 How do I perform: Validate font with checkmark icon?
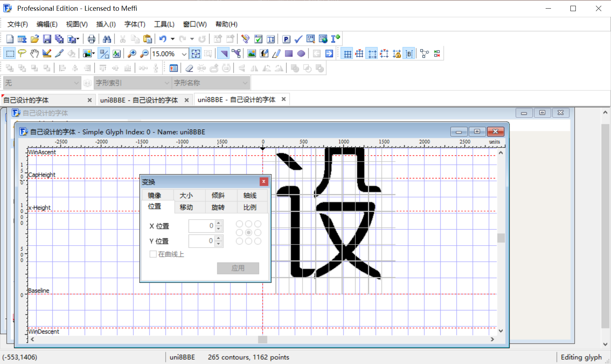coord(298,39)
